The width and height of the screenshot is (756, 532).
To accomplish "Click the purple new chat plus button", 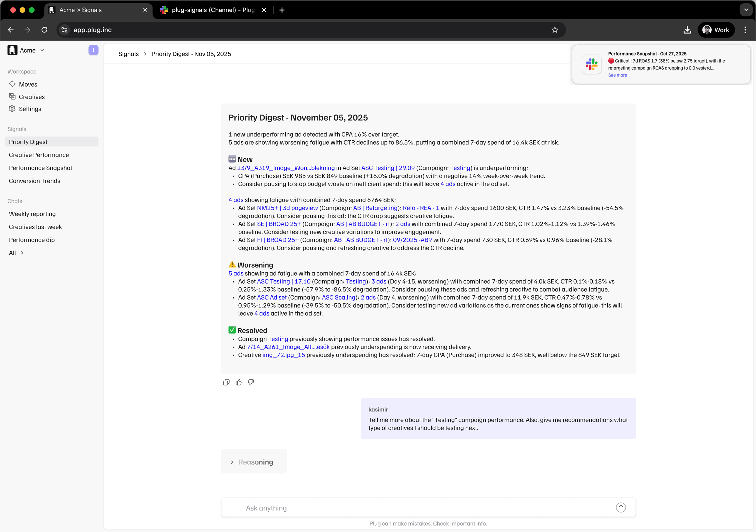I will click(x=93, y=50).
